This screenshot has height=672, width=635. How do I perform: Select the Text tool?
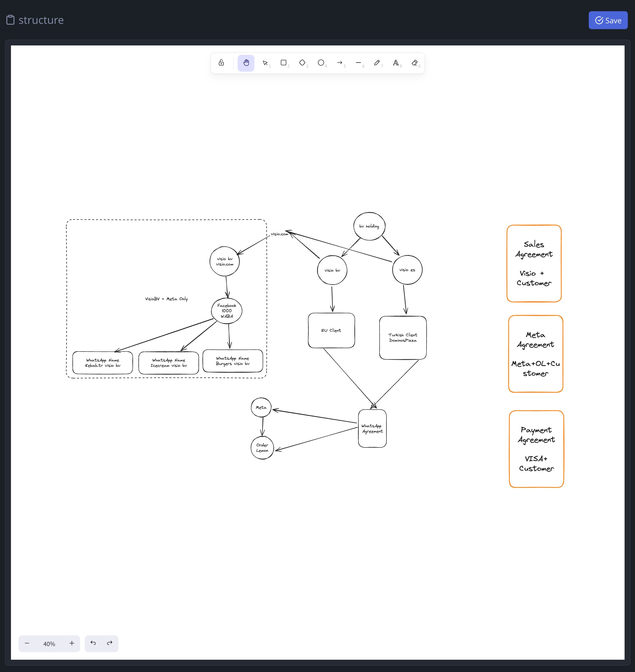click(396, 63)
